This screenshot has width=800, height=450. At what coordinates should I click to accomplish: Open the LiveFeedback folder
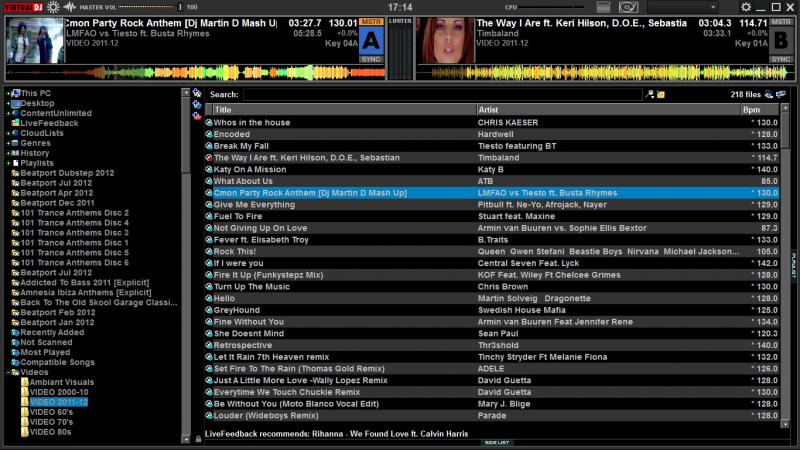pyautogui.click(x=45, y=123)
